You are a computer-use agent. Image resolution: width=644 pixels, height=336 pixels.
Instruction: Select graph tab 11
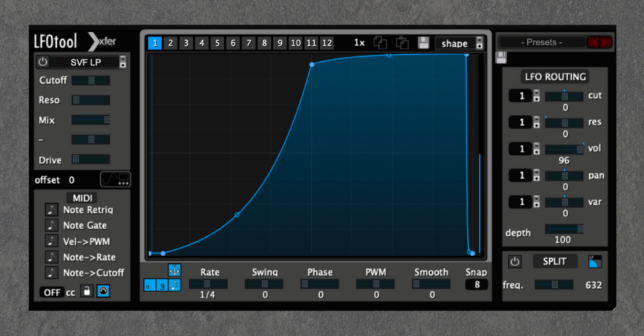click(x=311, y=43)
